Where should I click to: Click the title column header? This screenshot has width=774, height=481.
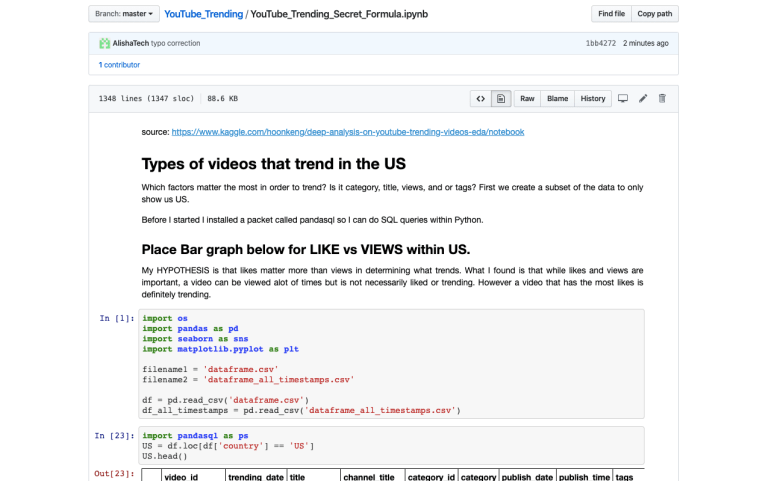click(x=297, y=477)
